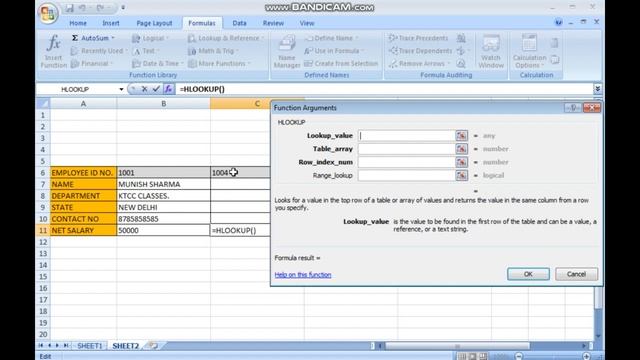Click Insert Worksheet icon
This screenshot has width=640, height=360.
tap(153, 346)
